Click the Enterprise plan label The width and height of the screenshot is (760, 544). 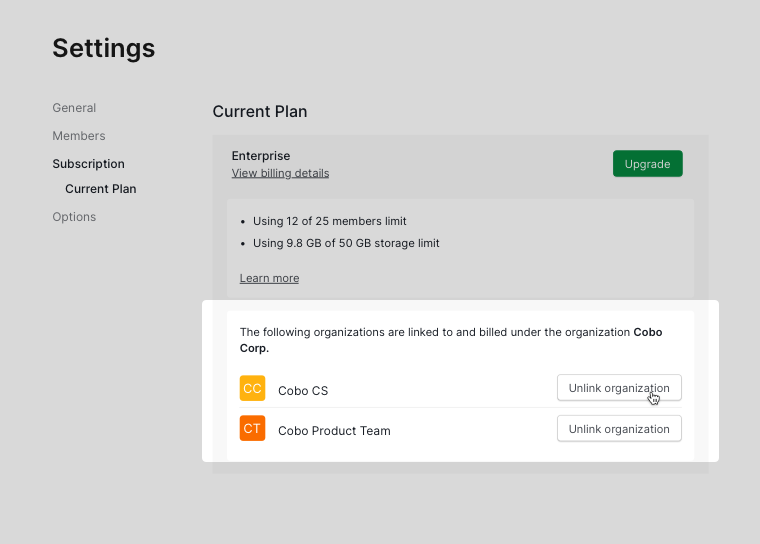click(260, 156)
